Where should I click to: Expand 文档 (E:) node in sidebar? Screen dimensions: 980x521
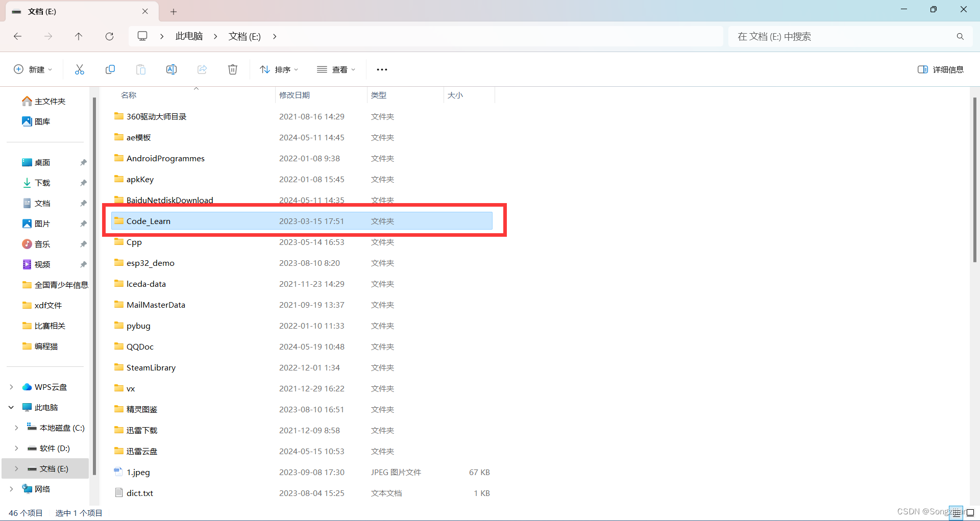(16, 468)
